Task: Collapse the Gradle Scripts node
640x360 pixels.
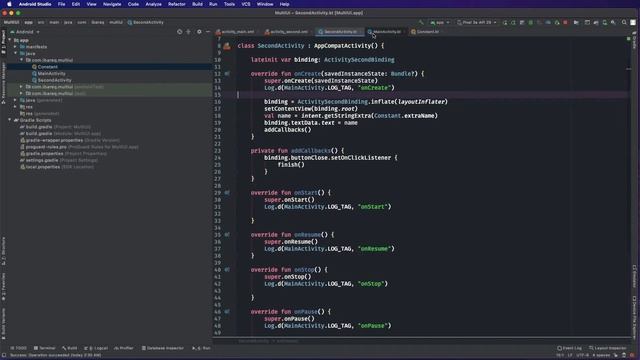Action: click(10, 120)
